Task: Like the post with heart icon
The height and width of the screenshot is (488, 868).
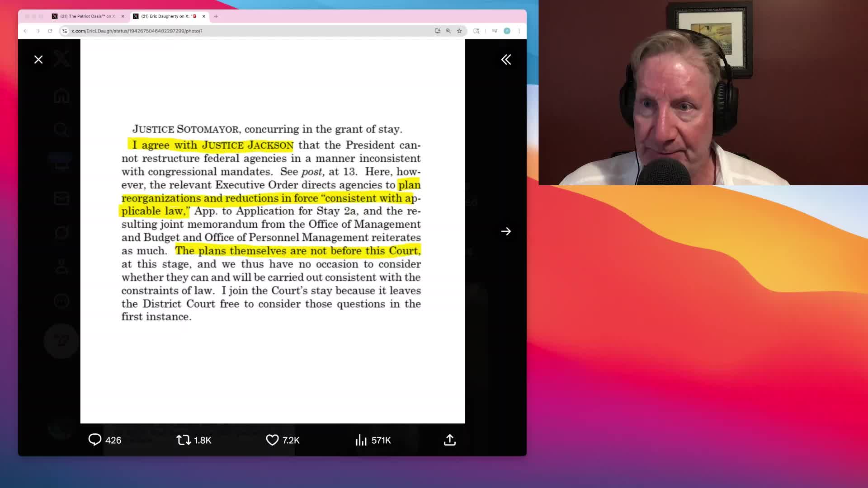Action: [x=272, y=440]
